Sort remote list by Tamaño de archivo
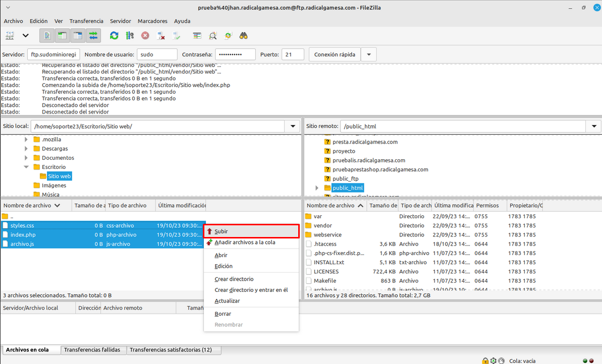 point(382,206)
